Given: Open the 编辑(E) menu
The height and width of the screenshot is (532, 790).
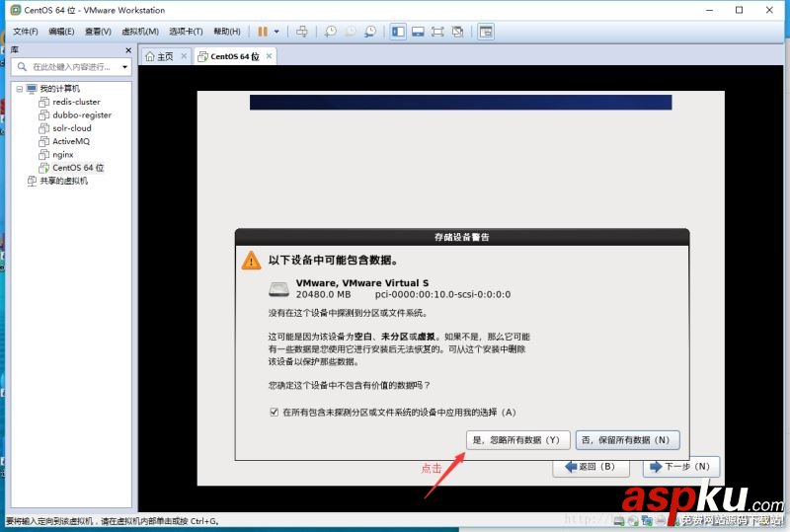Looking at the screenshot, I should (61, 32).
